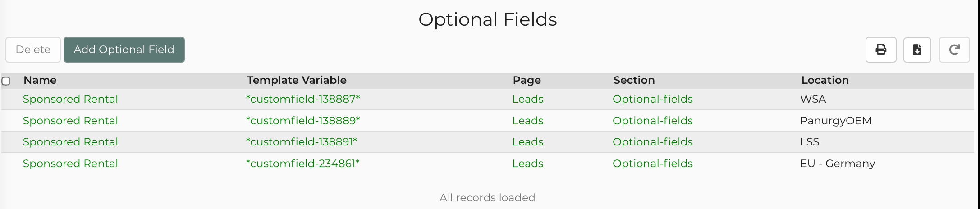Click the customfield-138889 template variable
Image resolution: width=980 pixels, height=209 pixels.
point(303,121)
